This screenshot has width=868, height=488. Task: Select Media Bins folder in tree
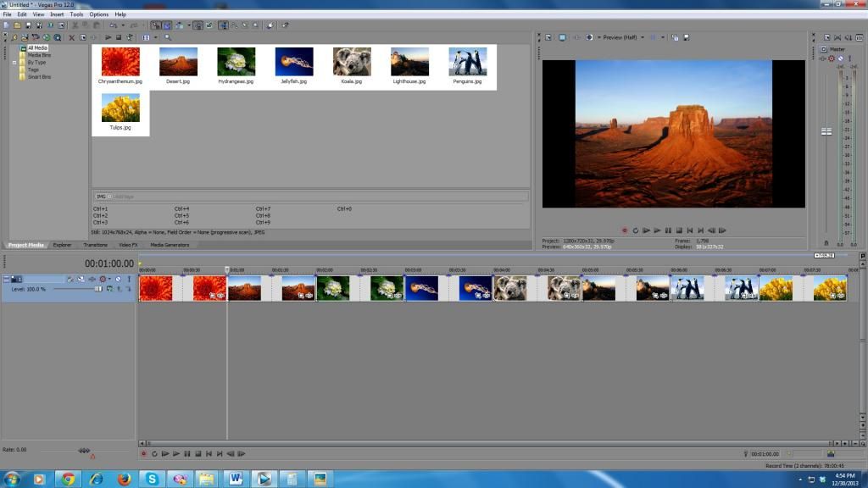point(39,55)
